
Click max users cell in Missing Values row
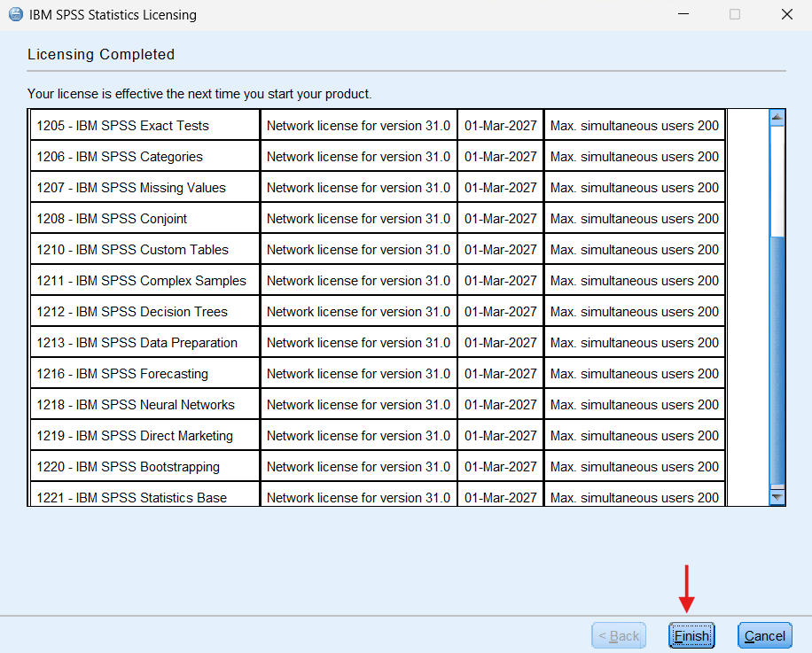click(x=635, y=187)
